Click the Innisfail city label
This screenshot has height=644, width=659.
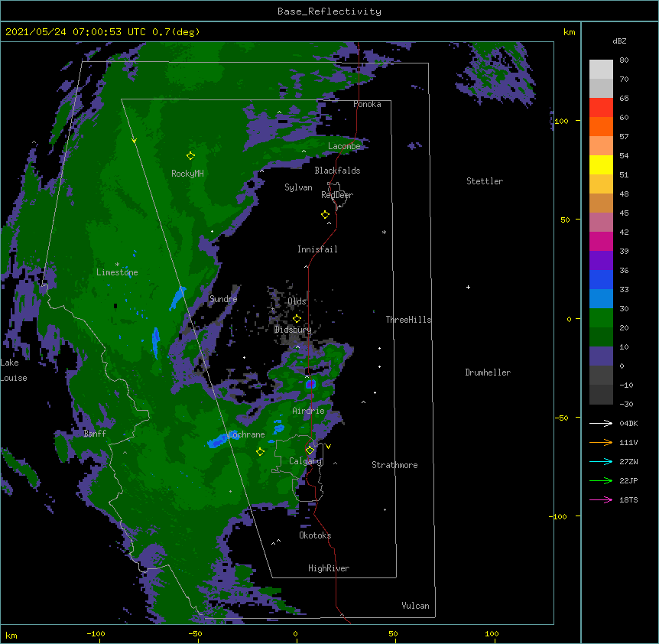pyautogui.click(x=317, y=249)
